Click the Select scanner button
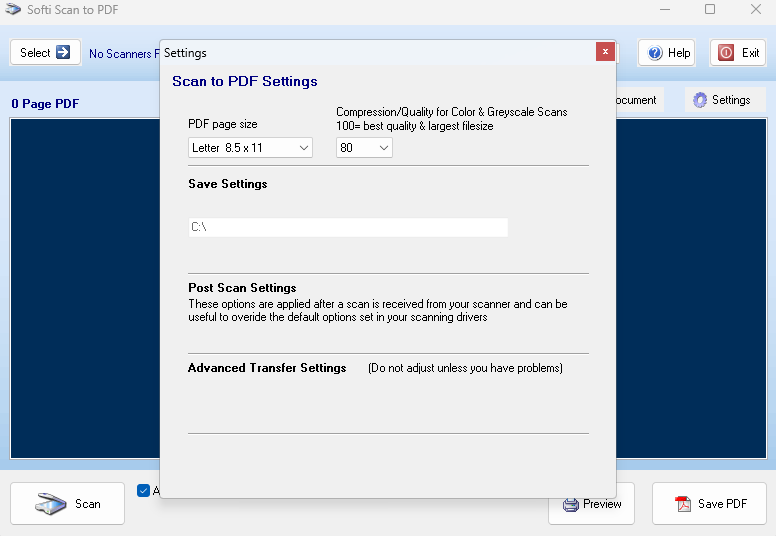The height and width of the screenshot is (536, 776). (x=46, y=52)
